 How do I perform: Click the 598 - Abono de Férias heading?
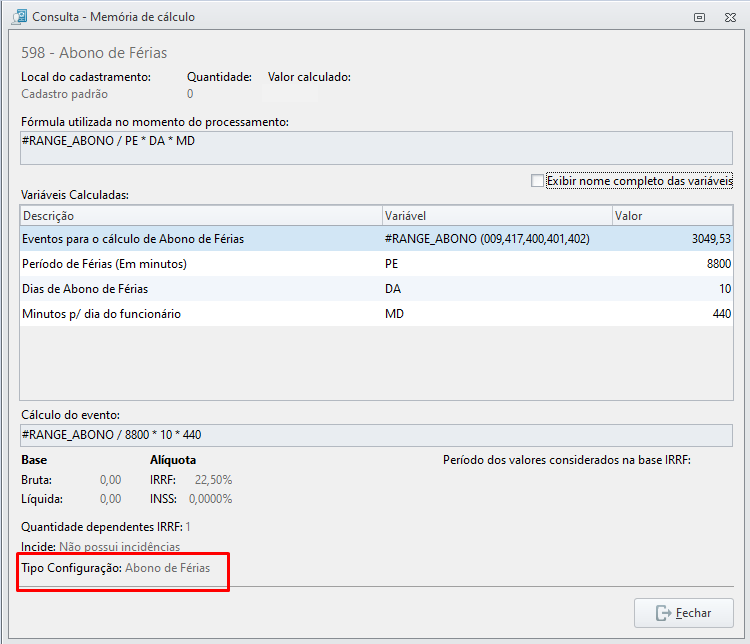pyautogui.click(x=94, y=53)
